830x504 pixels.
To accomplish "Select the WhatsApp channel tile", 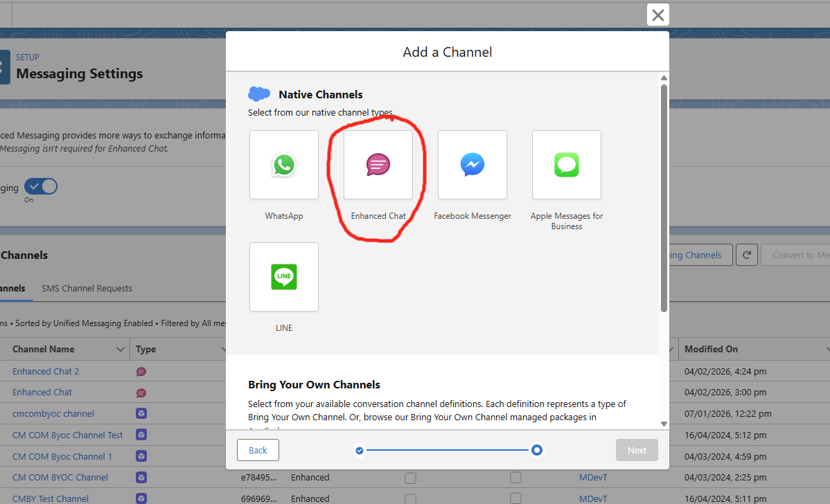I will (284, 165).
